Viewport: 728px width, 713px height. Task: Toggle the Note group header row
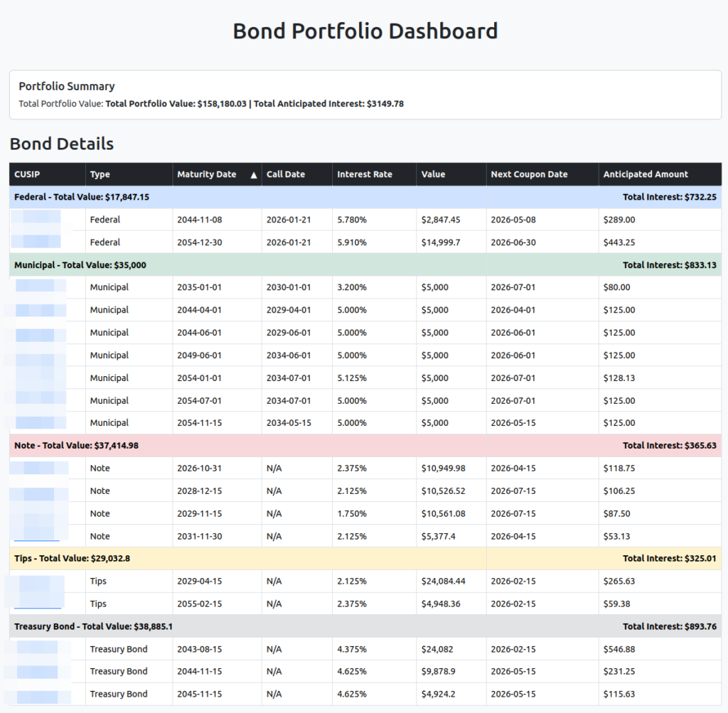(76, 446)
